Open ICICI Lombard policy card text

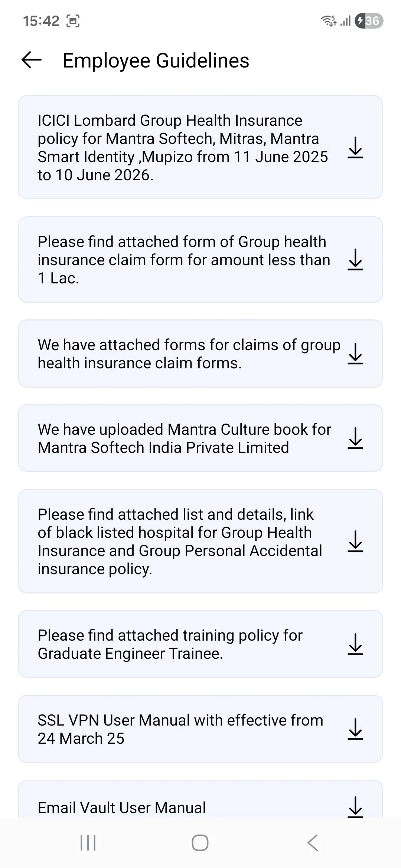point(183,148)
